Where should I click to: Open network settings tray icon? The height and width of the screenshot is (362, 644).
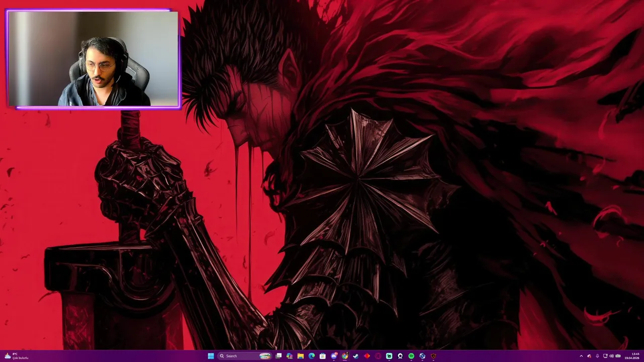605,356
